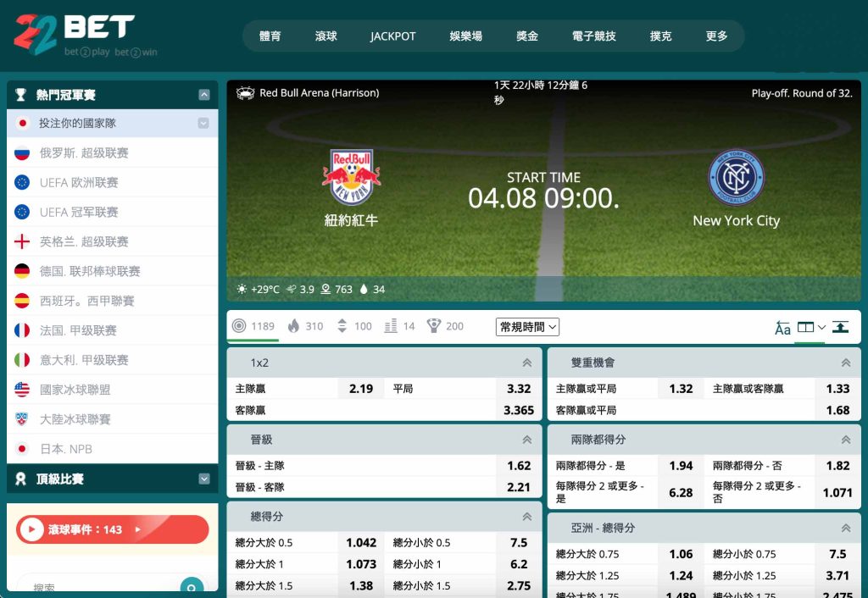This screenshot has width=868, height=598.
Task: Click the Germany flag icon
Action: point(22,271)
